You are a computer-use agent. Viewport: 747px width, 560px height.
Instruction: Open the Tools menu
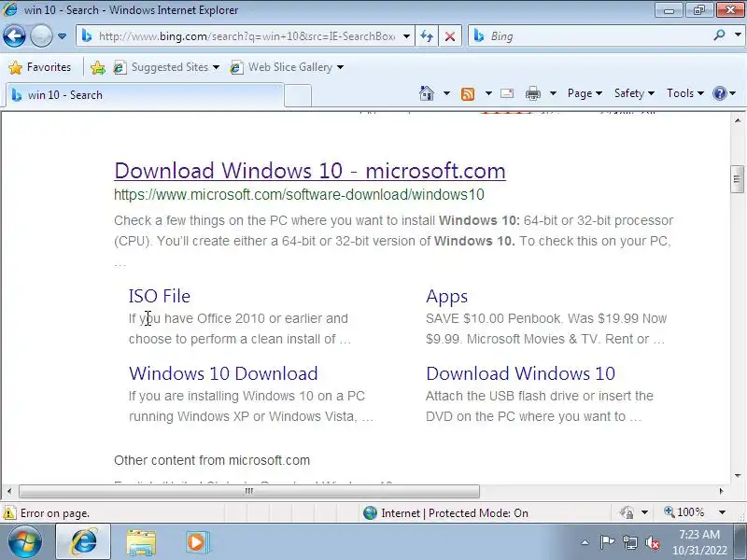[685, 93]
